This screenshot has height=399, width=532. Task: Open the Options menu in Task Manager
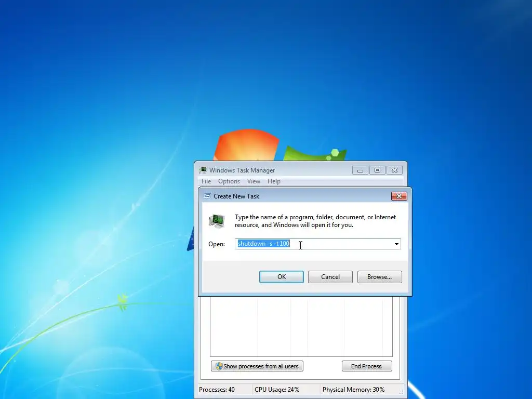pos(229,181)
